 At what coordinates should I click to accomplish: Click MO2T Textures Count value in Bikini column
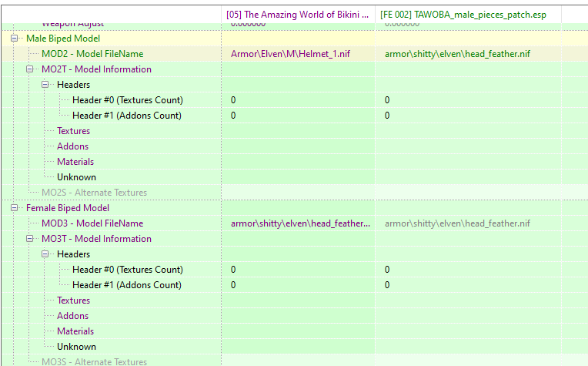[x=233, y=100]
